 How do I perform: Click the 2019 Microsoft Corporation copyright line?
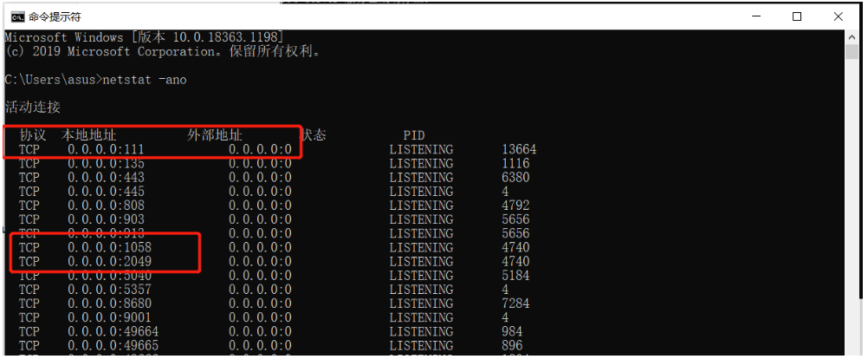click(163, 51)
